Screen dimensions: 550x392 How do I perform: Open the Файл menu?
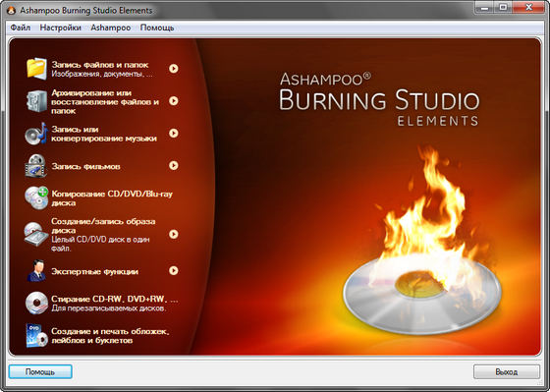pos(21,28)
